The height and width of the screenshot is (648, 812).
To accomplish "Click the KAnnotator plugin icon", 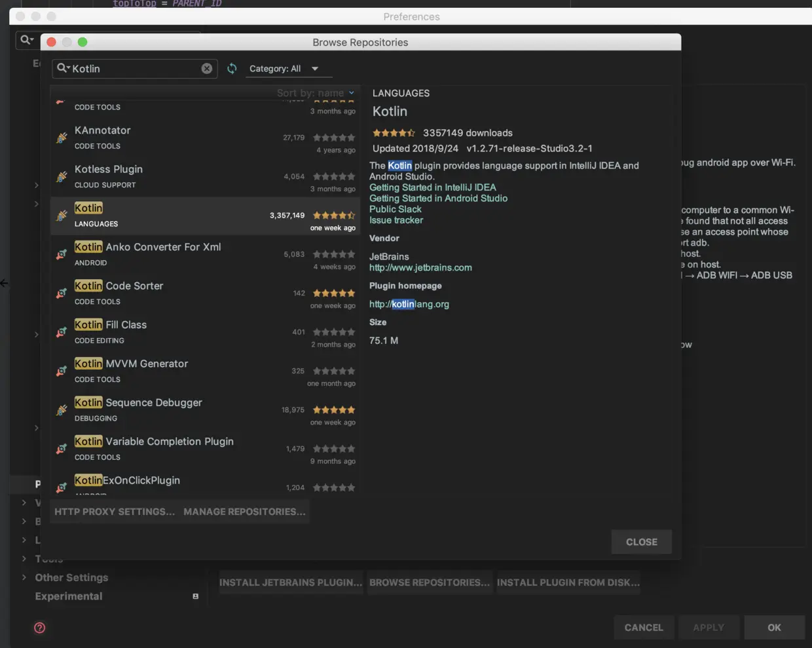I will click(61, 138).
